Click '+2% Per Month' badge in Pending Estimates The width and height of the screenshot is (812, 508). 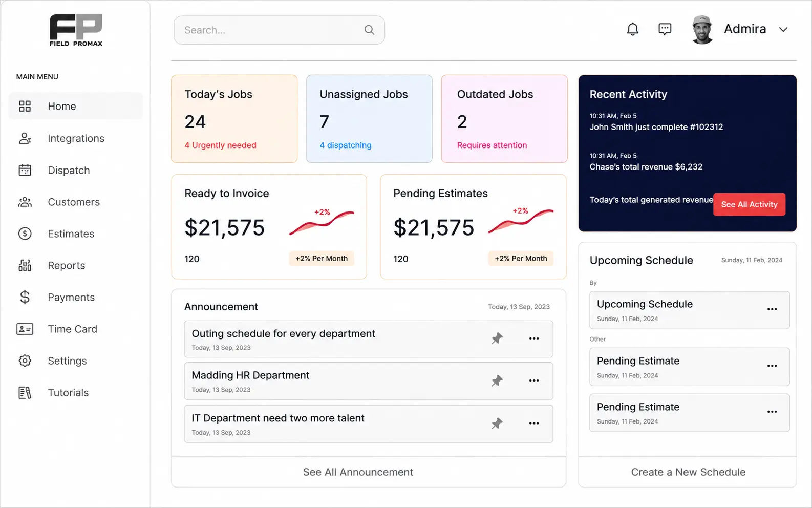[x=521, y=259]
